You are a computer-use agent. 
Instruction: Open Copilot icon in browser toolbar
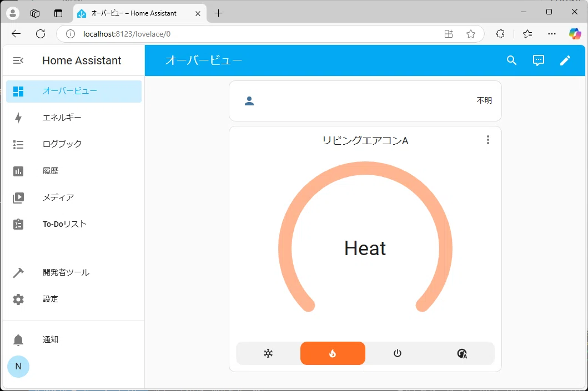tap(575, 34)
